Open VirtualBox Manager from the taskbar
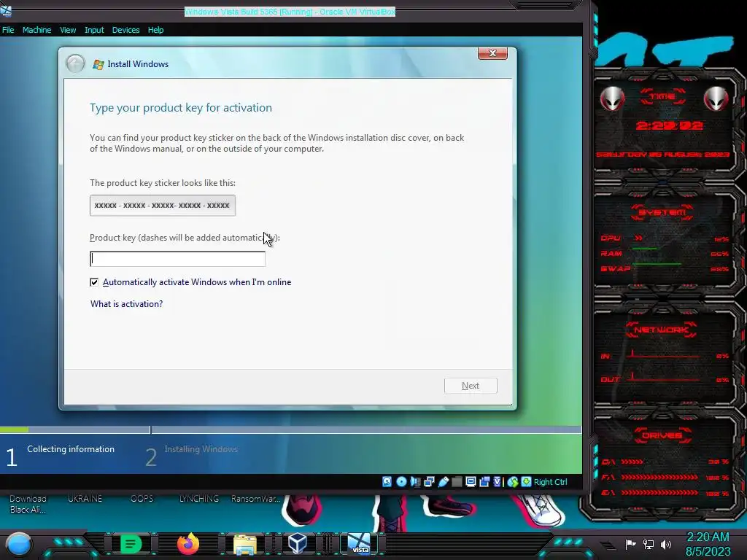Image resolution: width=747 pixels, height=560 pixels. pyautogui.click(x=298, y=544)
